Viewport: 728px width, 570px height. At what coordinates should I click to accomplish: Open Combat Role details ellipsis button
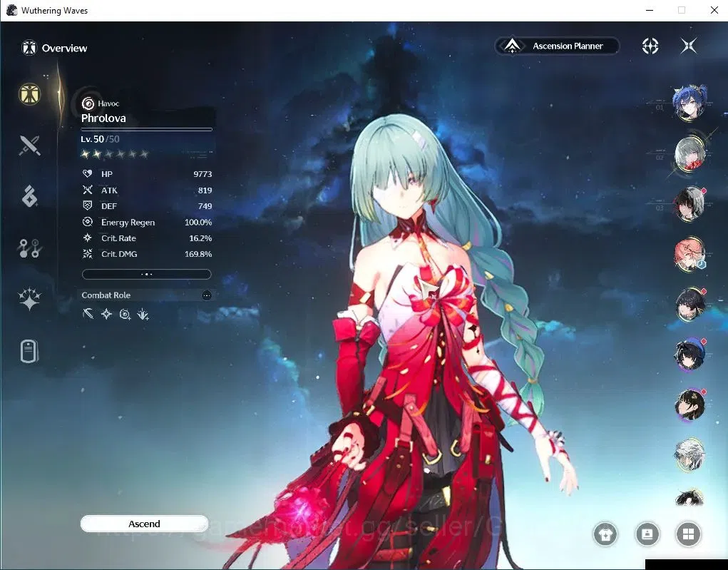pyautogui.click(x=207, y=295)
